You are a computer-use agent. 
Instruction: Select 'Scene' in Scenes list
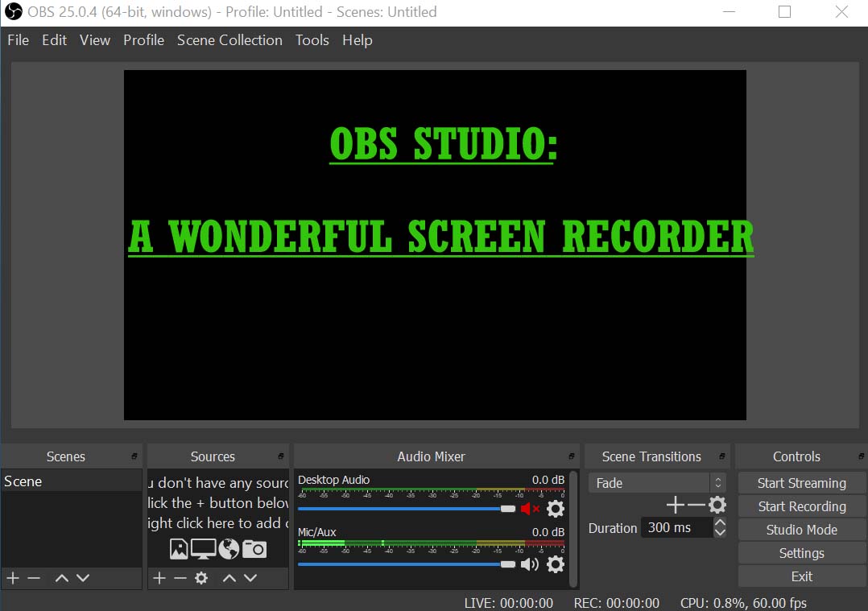[x=71, y=481]
